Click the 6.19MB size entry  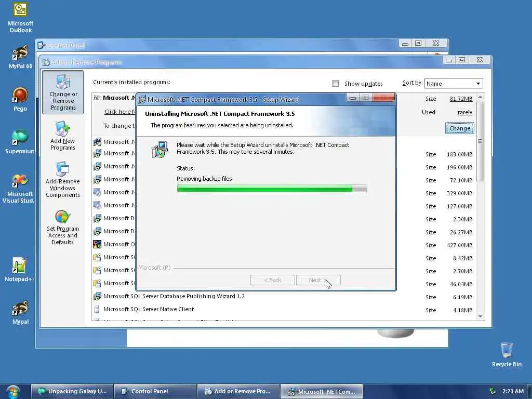tap(463, 297)
